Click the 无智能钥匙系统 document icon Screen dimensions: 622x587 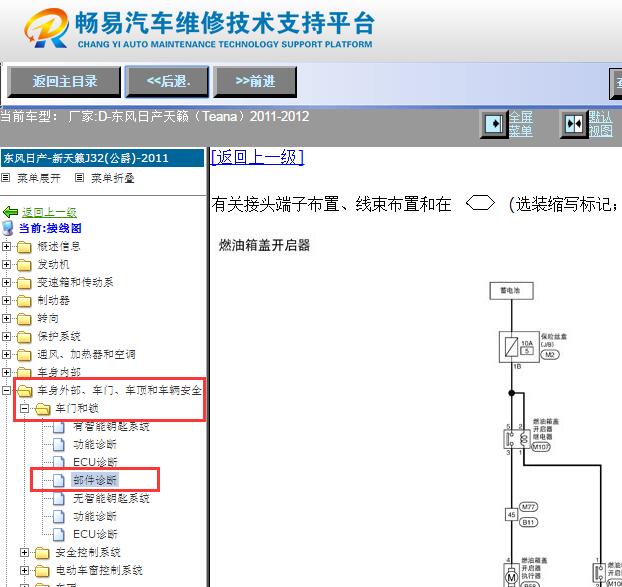click(59, 498)
